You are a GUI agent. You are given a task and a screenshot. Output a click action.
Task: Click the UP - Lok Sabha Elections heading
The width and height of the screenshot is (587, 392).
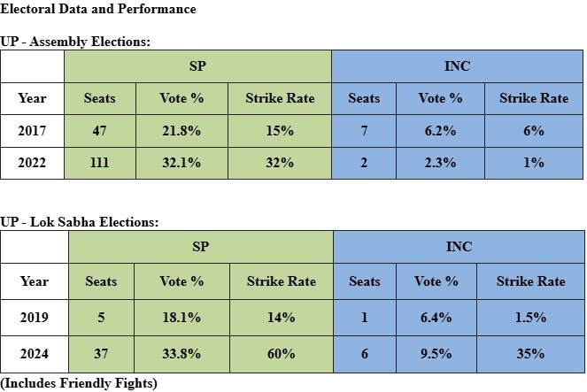click(x=80, y=222)
